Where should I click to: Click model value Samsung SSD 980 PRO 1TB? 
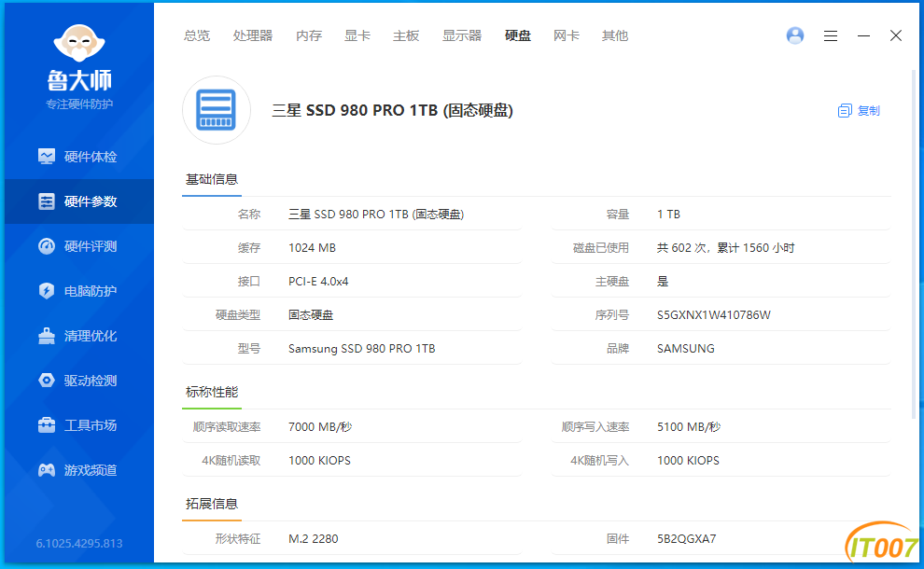pyautogui.click(x=362, y=349)
